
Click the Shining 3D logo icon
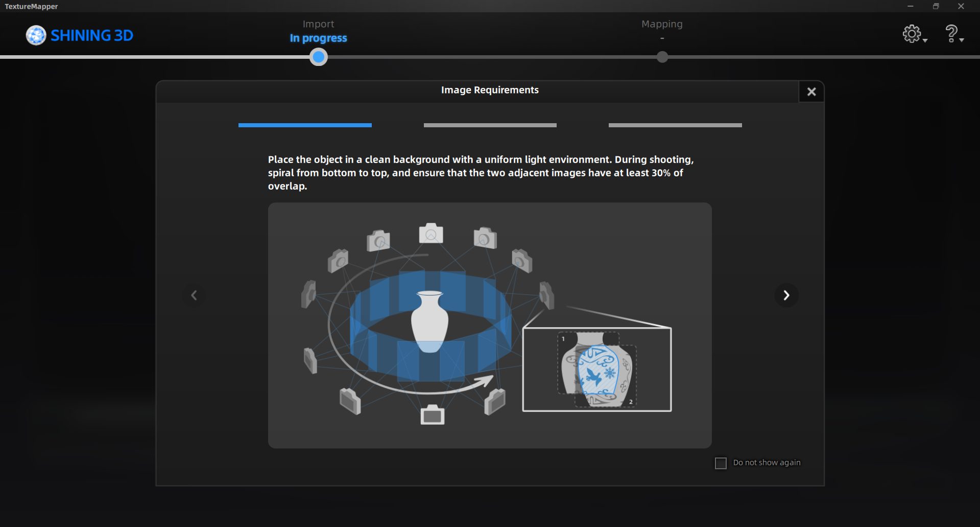point(36,35)
